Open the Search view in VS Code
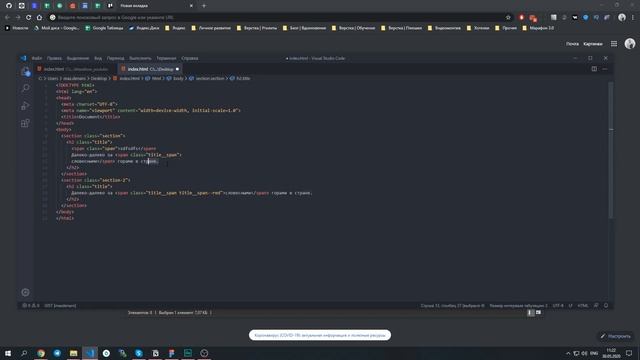The image size is (640, 360). pos(25,88)
